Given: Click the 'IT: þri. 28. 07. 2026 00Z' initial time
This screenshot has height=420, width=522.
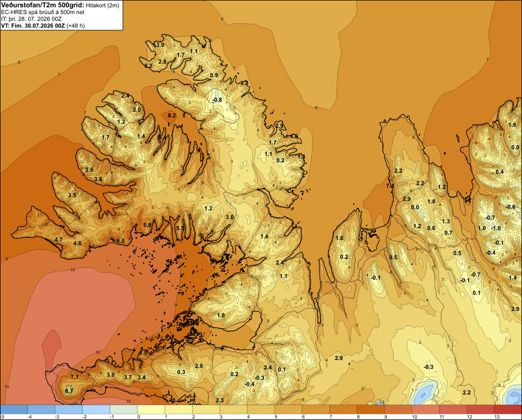Looking at the screenshot, I should coord(32,19).
